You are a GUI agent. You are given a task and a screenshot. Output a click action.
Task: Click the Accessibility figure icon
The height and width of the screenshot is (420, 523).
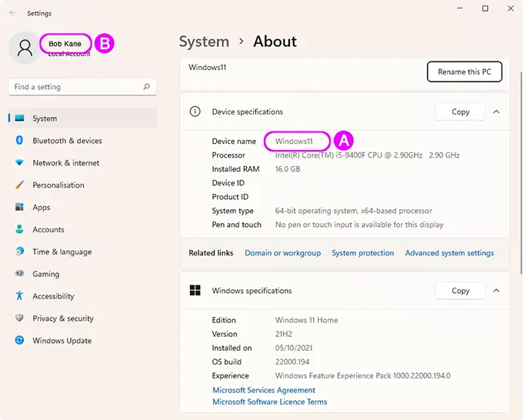click(20, 295)
